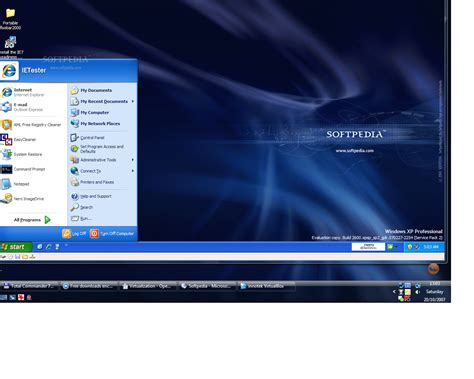This screenshot has height=379, width=474.
Task: Click the host clock showing Saturday date
Action: click(435, 292)
